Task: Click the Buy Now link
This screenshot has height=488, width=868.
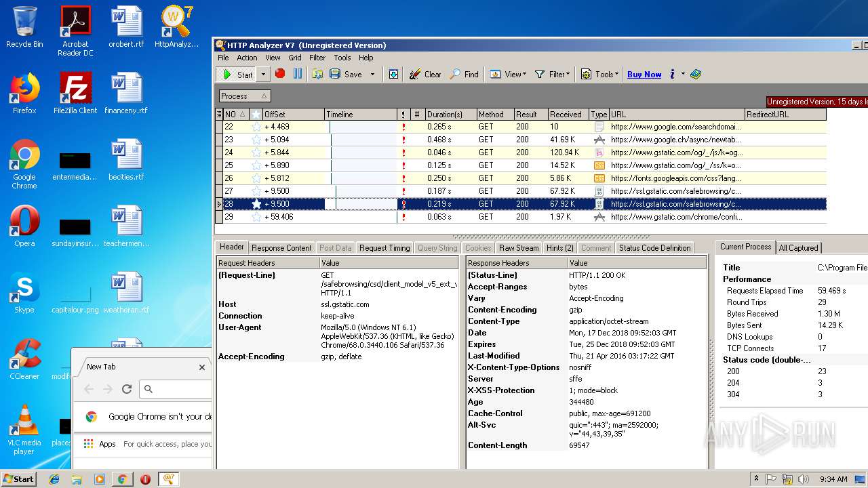Action: [x=644, y=75]
